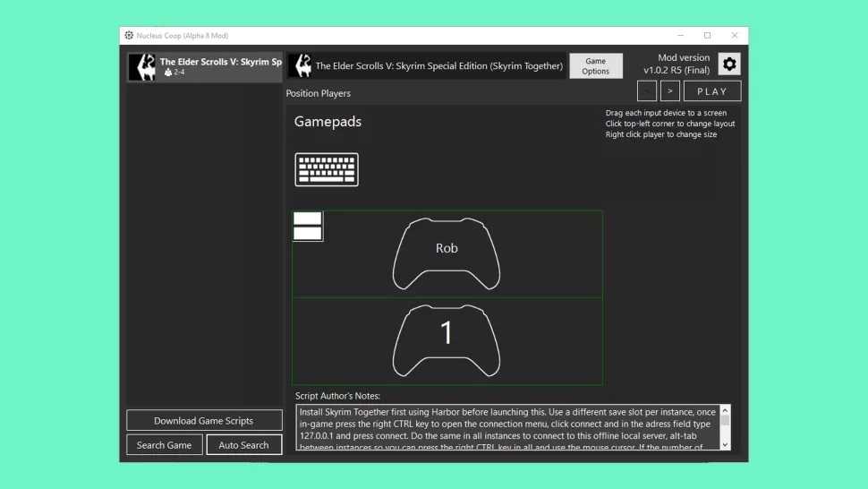This screenshot has height=489, width=868.
Task: Go back with the < arrow button
Action: point(647,91)
